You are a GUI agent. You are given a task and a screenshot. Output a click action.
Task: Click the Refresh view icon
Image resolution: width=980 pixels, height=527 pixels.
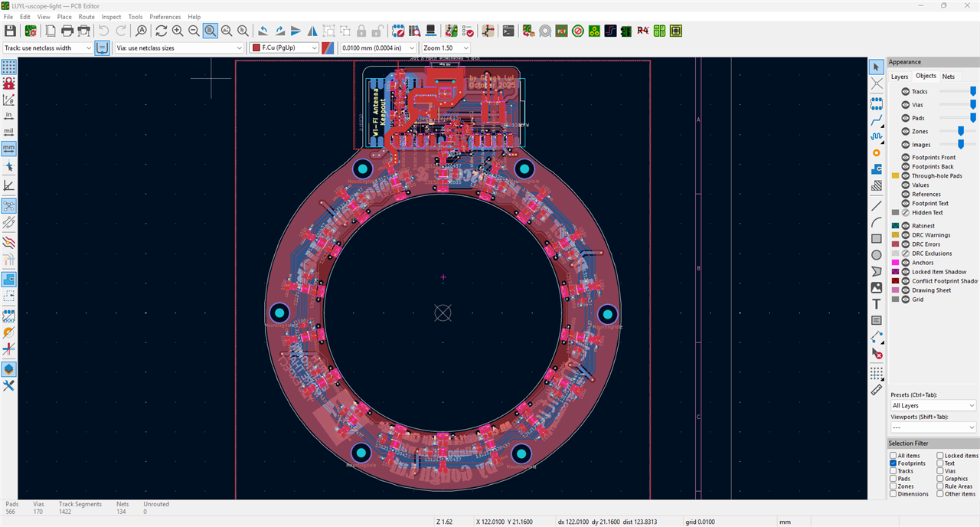(161, 31)
